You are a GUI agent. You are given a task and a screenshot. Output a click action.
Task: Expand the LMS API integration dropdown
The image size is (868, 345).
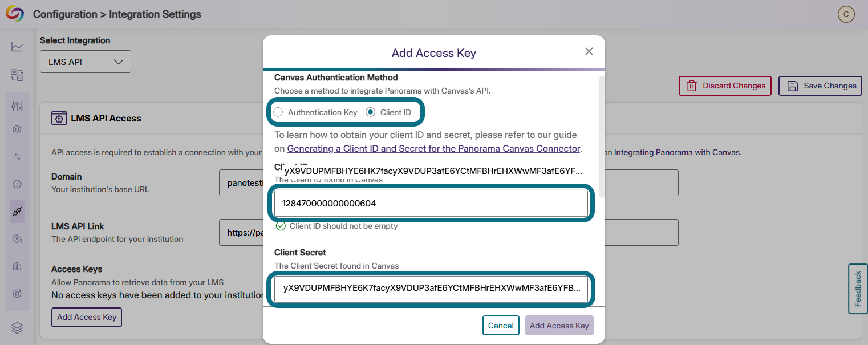click(86, 62)
